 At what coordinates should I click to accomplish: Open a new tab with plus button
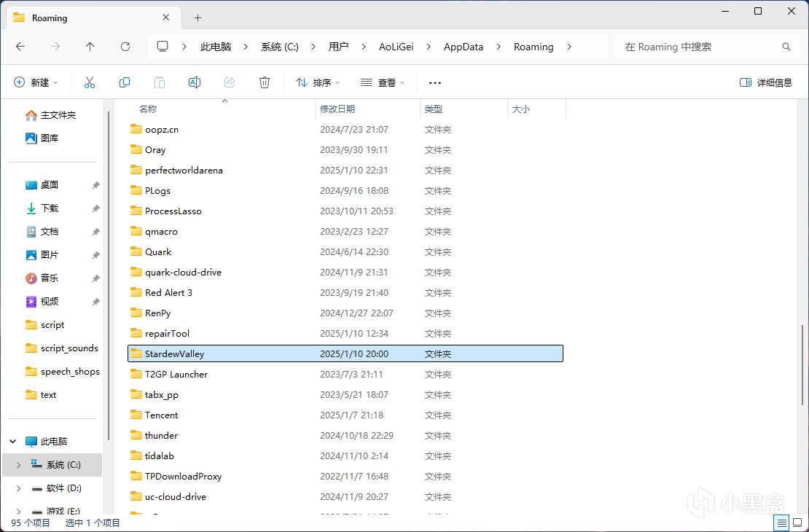(x=198, y=18)
